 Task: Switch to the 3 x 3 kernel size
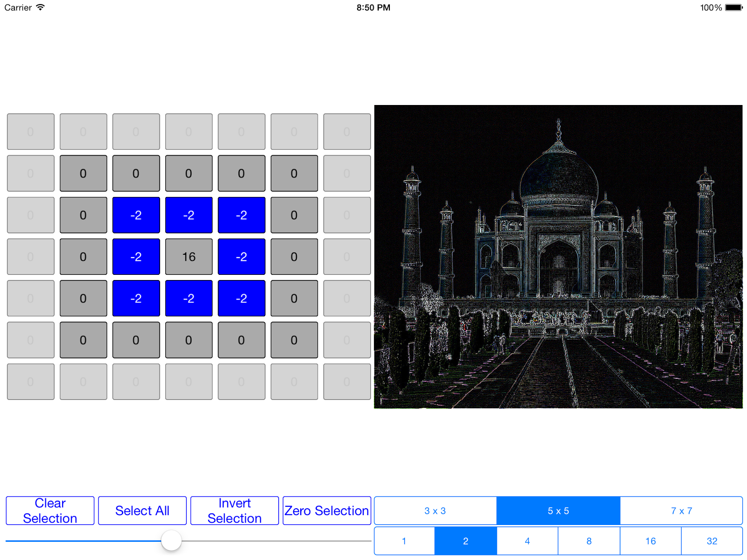pyautogui.click(x=435, y=510)
